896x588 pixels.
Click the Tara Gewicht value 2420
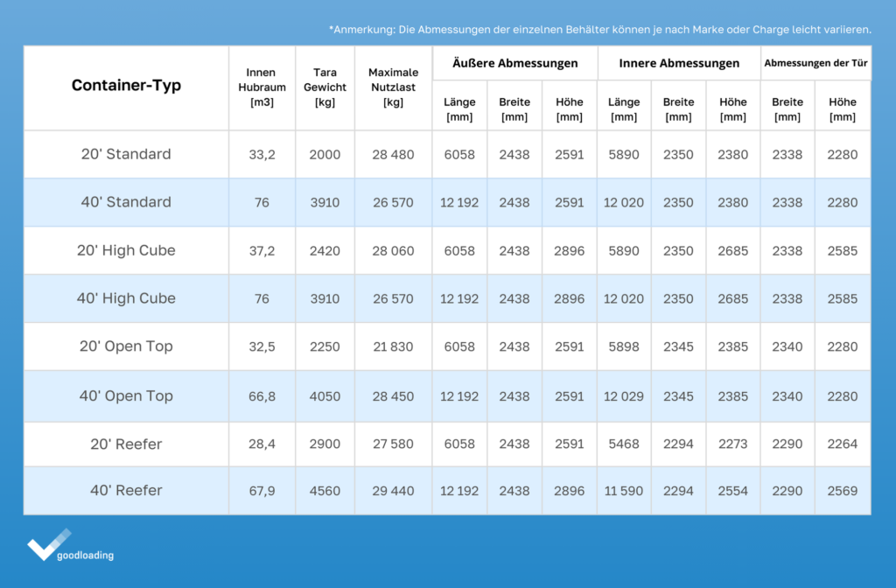(325, 251)
